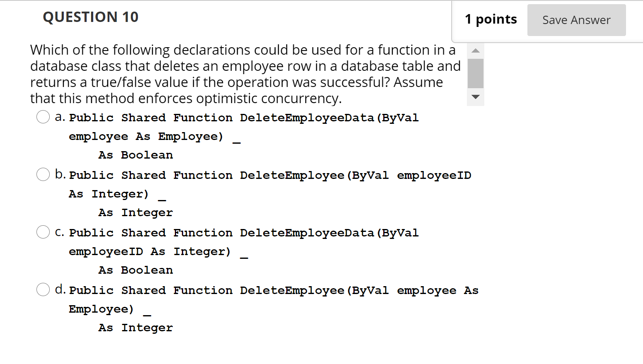Click the As Integer text under option b
The width and height of the screenshot is (643, 364).
135,212
